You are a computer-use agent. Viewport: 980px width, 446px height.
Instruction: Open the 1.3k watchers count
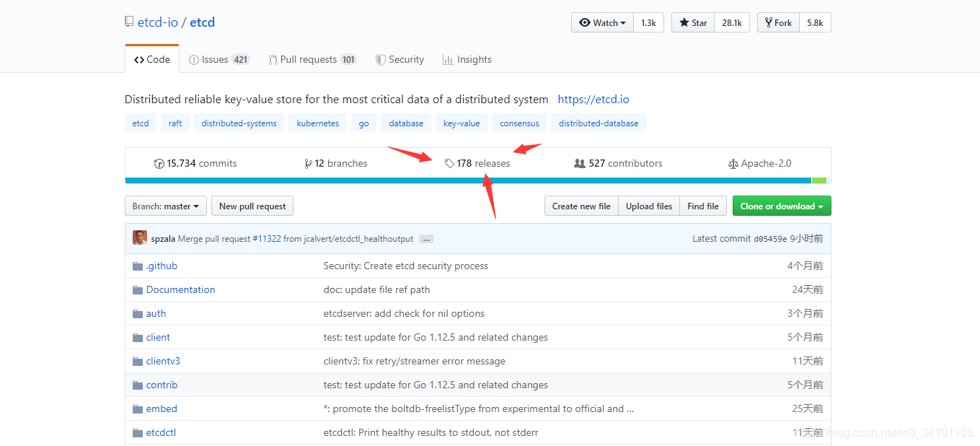(648, 23)
